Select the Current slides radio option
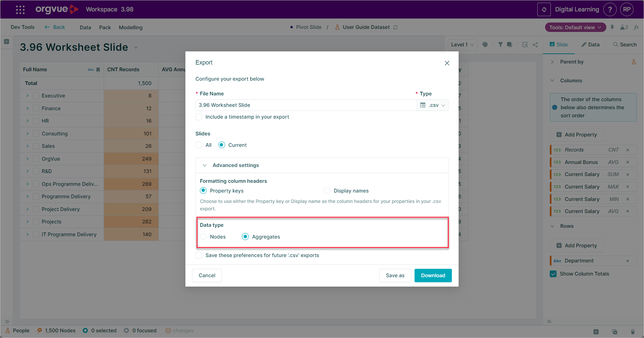 [x=222, y=145]
